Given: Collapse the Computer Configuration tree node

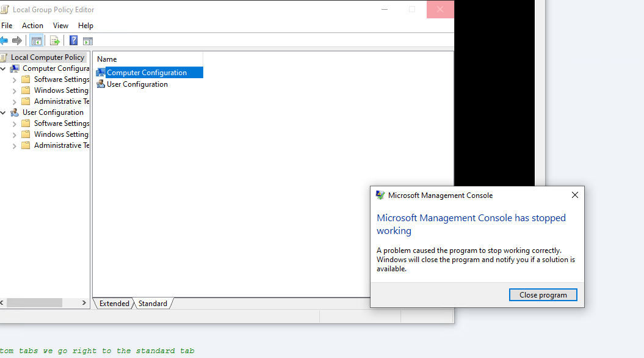Looking at the screenshot, I should pos(3,68).
